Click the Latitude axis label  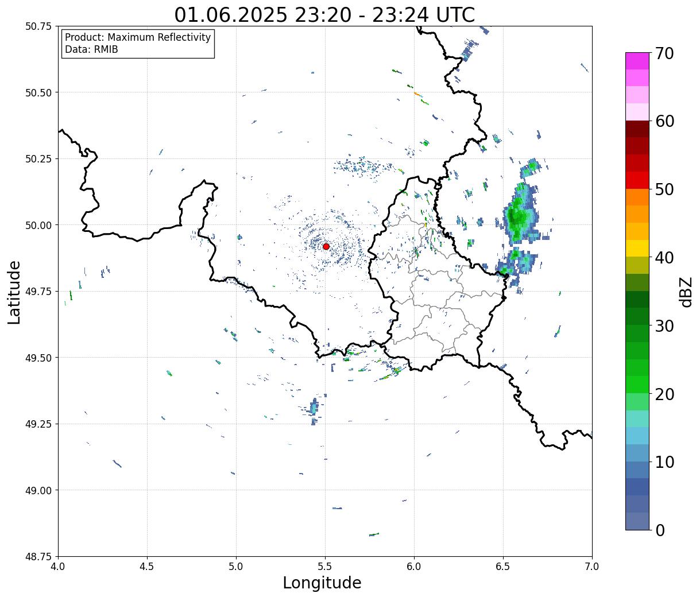click(14, 292)
